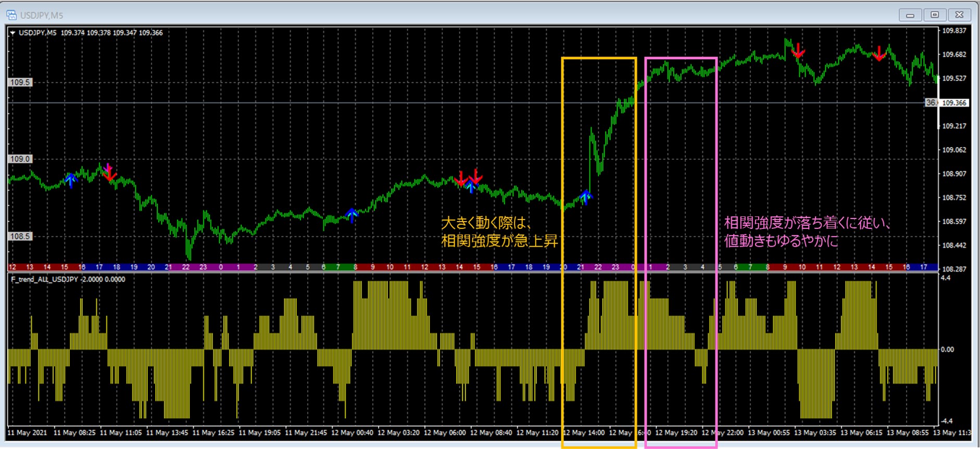Click the 109.217 value on the price scale
The height and width of the screenshot is (449, 980).
(954, 126)
